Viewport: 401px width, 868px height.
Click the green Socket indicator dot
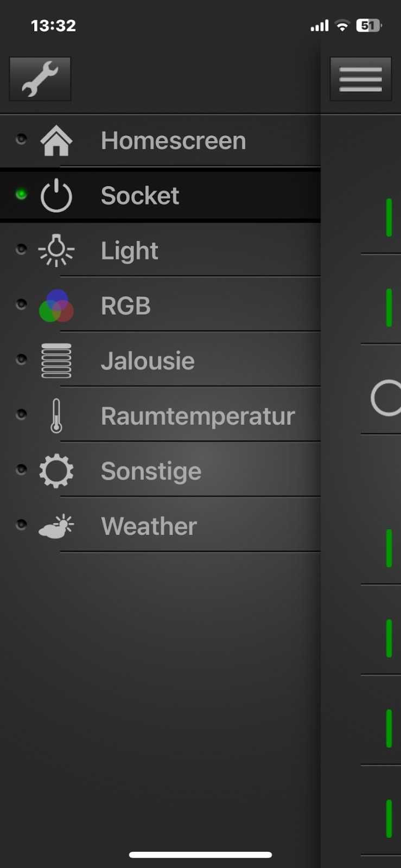coord(21,194)
